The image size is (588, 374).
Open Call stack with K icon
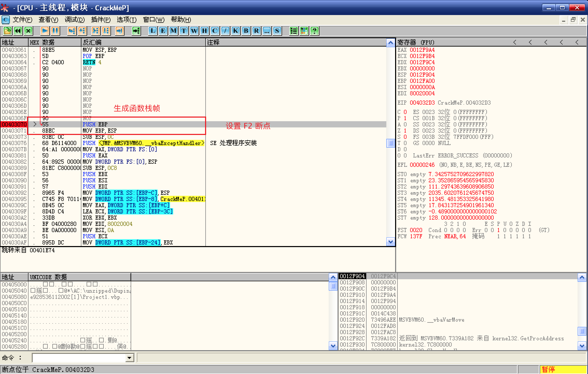(x=236, y=31)
